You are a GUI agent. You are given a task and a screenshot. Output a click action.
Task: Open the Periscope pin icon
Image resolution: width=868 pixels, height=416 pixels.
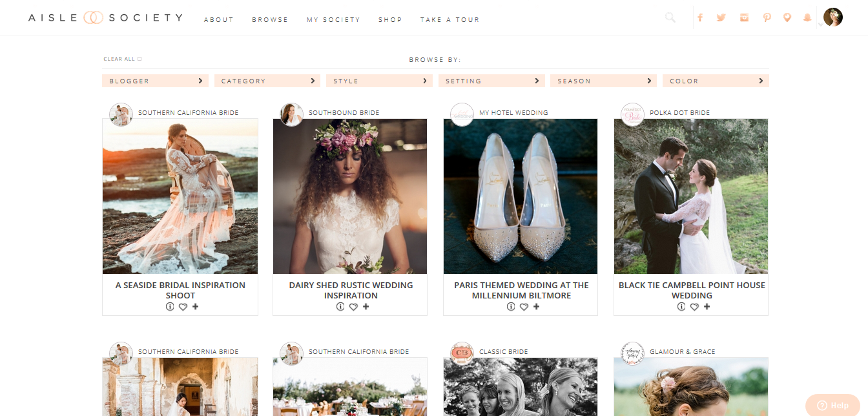(x=787, y=18)
